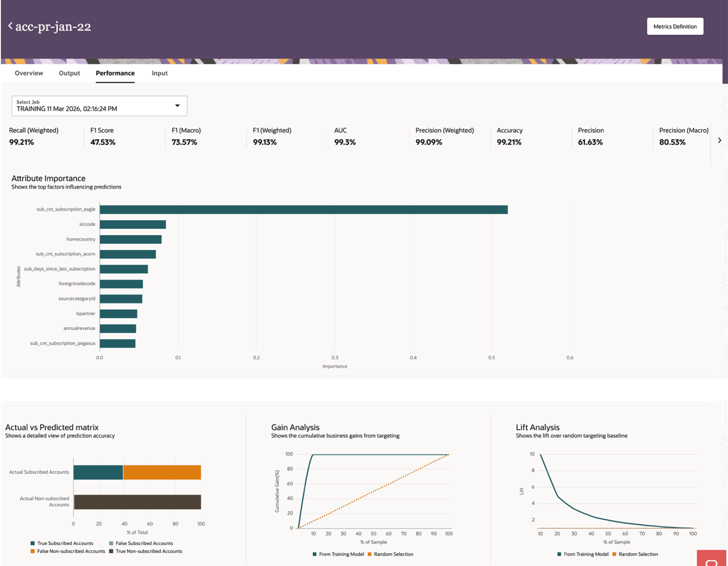
Task: Select the siccode attribute label
Action: pos(88,224)
